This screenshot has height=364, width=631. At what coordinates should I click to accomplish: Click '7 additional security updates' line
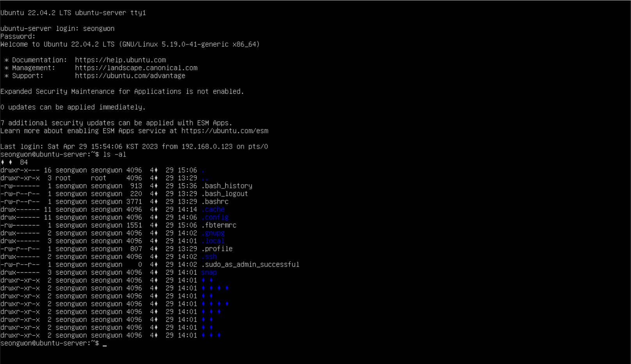click(x=116, y=123)
